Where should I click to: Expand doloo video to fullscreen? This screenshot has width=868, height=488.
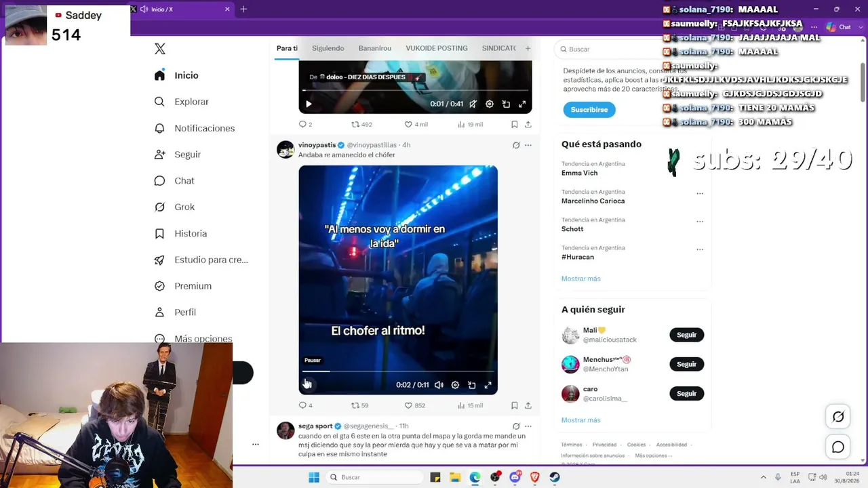522,104
